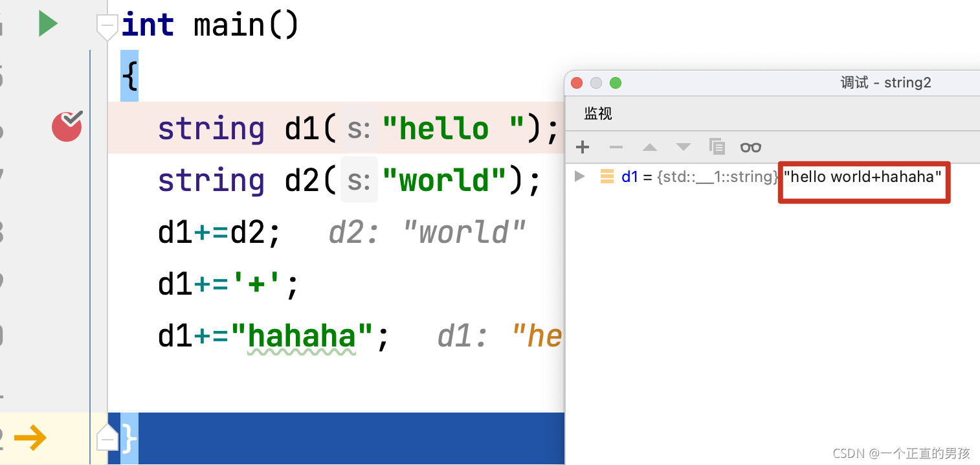Screen dimensions: 980x465
Task: Click the 调试 - string2 window title
Action: pos(885,83)
